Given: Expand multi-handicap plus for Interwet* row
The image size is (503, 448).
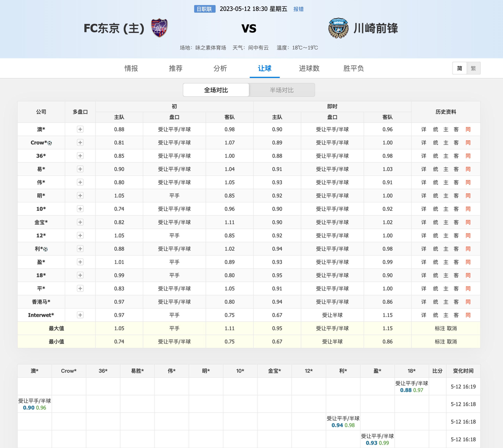Looking at the screenshot, I should click(x=80, y=315).
